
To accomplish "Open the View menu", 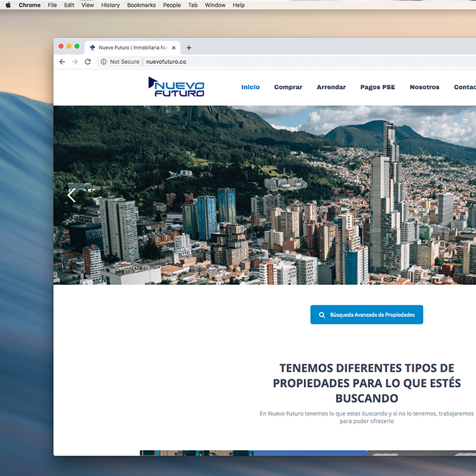I will (88, 5).
